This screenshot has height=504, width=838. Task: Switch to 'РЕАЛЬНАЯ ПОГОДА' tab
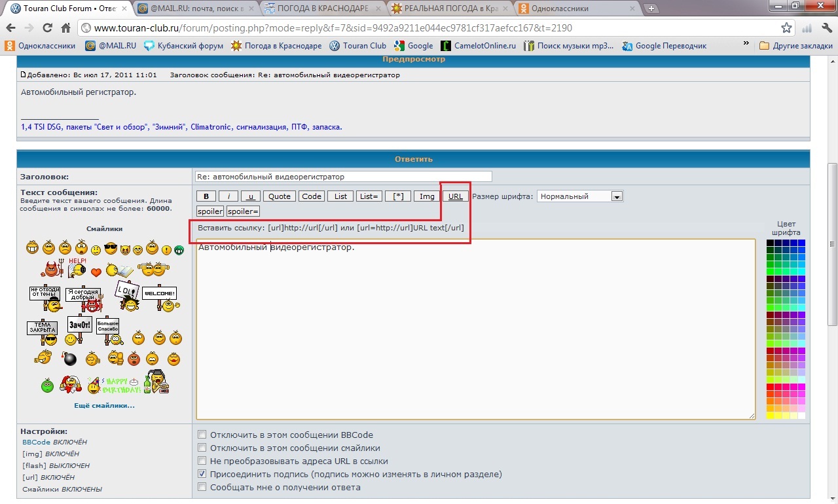point(449,9)
